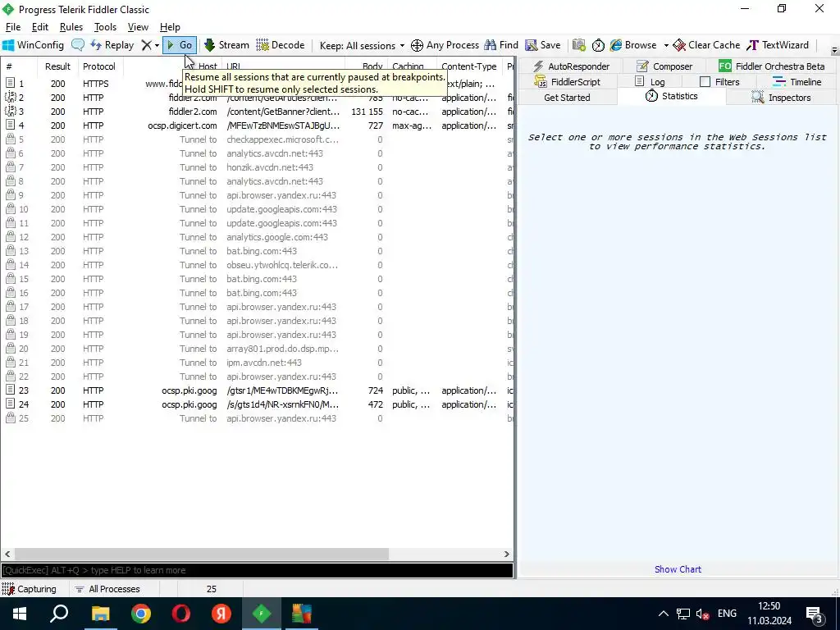Open WinConfig from the toolbar

click(33, 45)
